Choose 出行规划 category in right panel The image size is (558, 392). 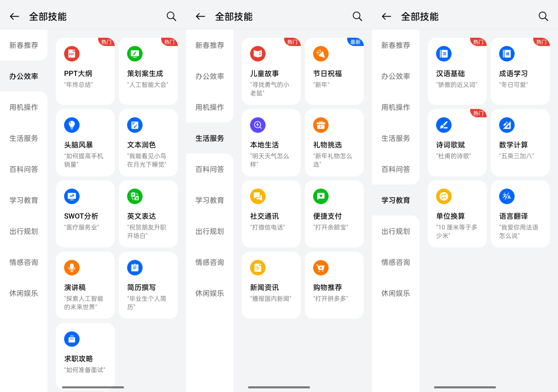[x=395, y=231]
